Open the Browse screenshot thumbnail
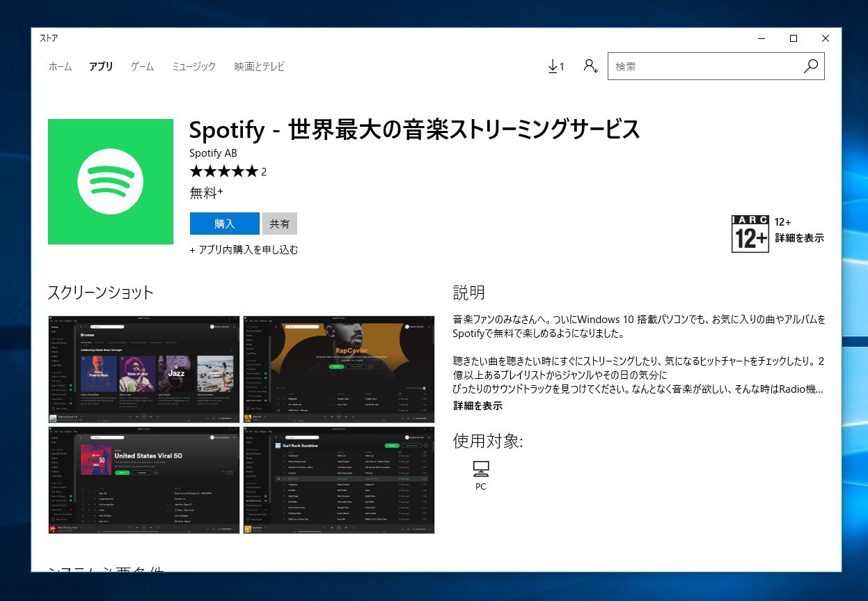Image resolution: width=868 pixels, height=601 pixels. 143,369
